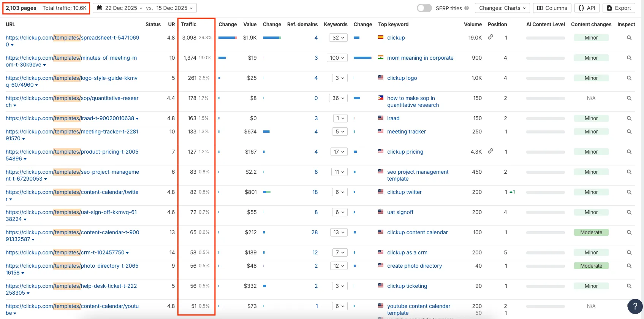The width and height of the screenshot is (644, 319).
Task: Open the Changes: Charts dropdown
Action: coord(502,8)
